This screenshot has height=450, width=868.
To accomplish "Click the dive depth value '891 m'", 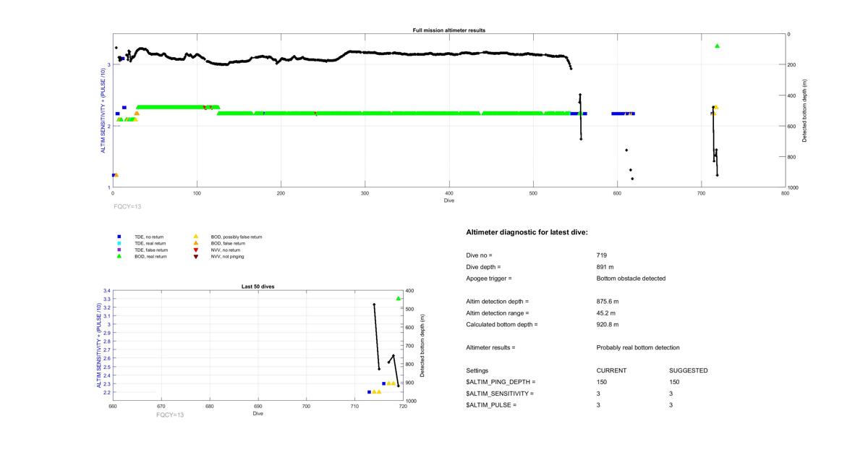I will pos(605,267).
